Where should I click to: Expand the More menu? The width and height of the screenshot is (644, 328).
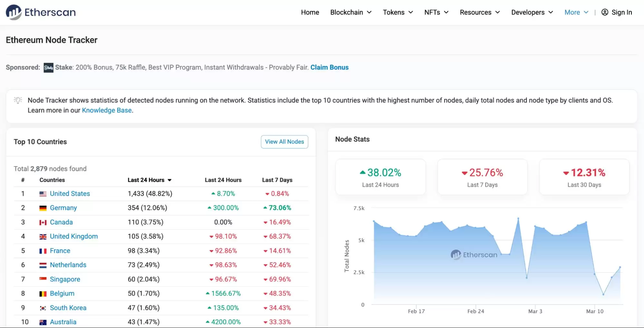coord(576,12)
